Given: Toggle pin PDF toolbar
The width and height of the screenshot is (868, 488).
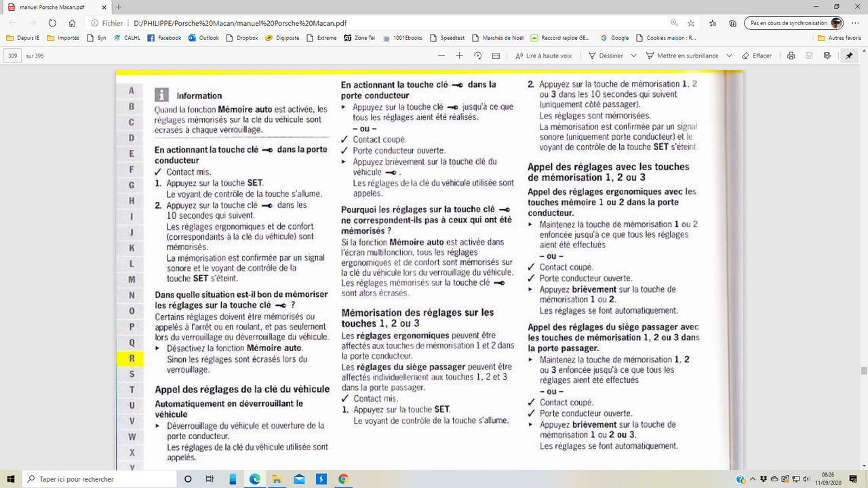Looking at the screenshot, I should [850, 56].
